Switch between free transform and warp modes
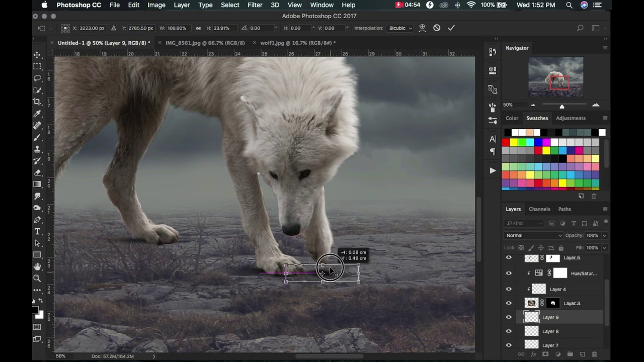644x362 pixels. point(423,28)
